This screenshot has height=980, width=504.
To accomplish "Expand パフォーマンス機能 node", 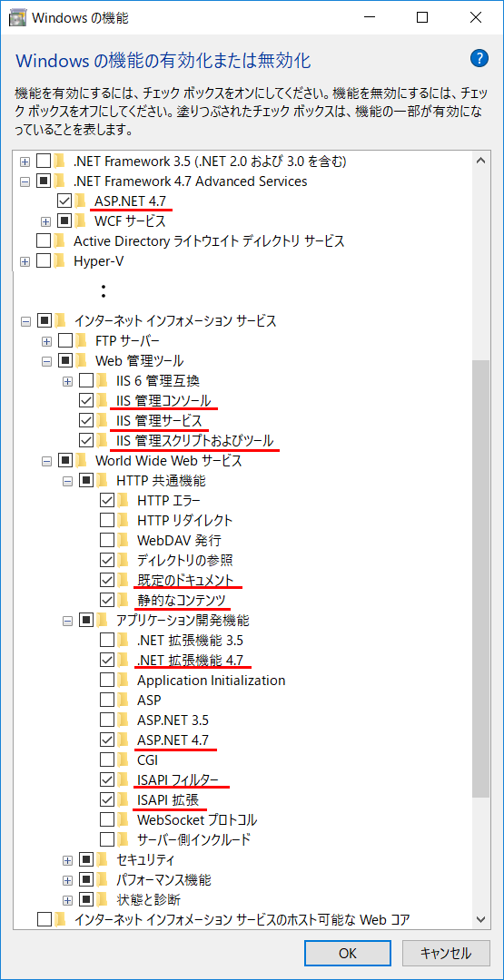I will [67, 880].
